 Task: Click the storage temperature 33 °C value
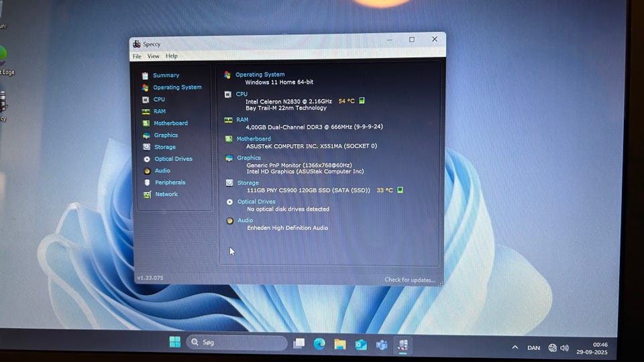(x=385, y=190)
